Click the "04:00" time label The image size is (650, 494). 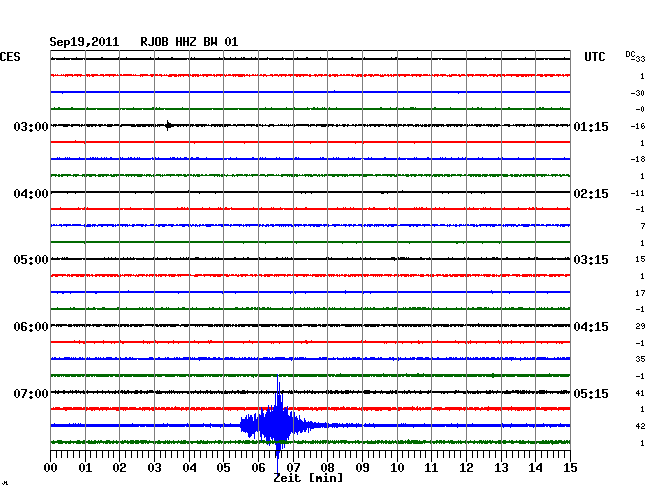(31, 194)
